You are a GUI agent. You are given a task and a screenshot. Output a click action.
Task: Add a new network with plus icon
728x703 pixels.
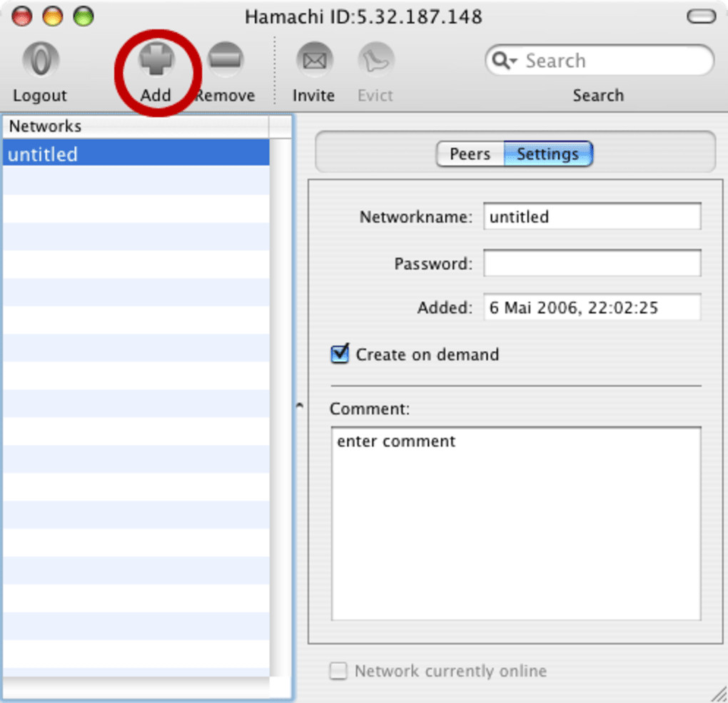tap(156, 60)
